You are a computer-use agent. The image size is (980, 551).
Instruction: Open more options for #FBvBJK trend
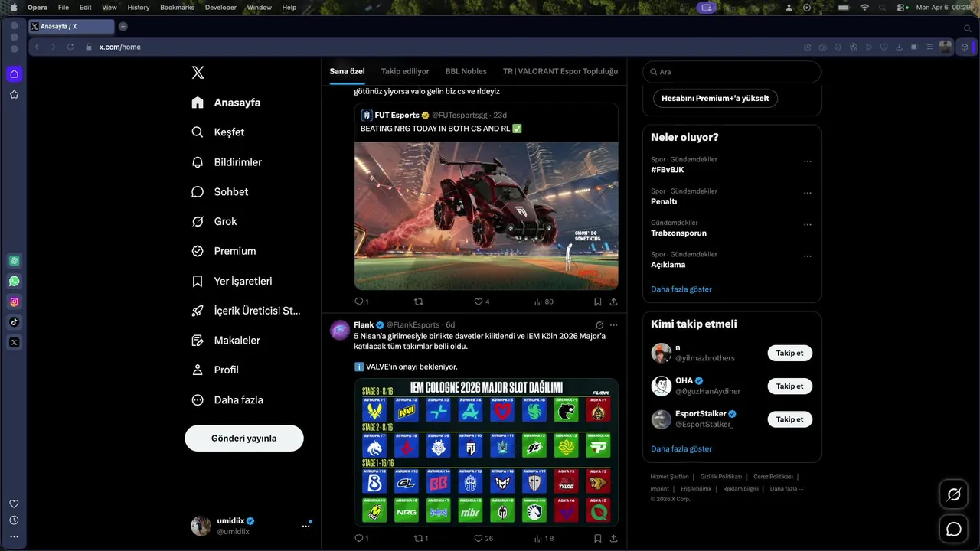[807, 162]
